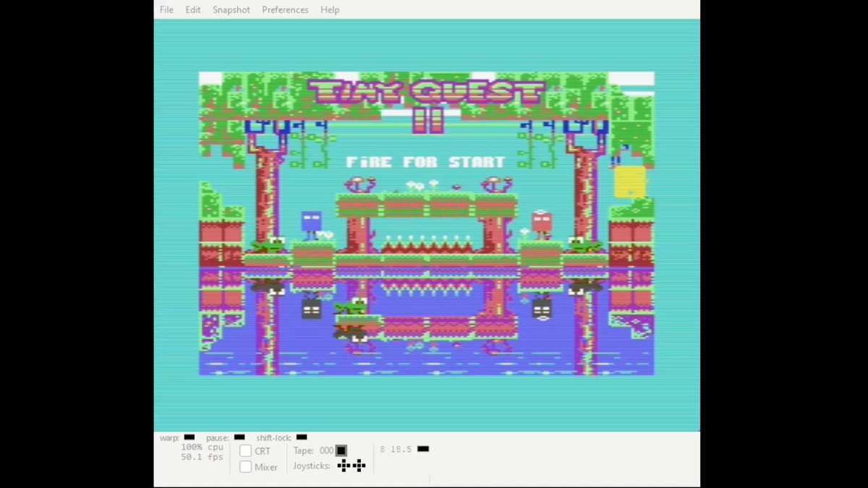Click the Tiny Quest title logo
868x488 pixels.
tap(427, 105)
